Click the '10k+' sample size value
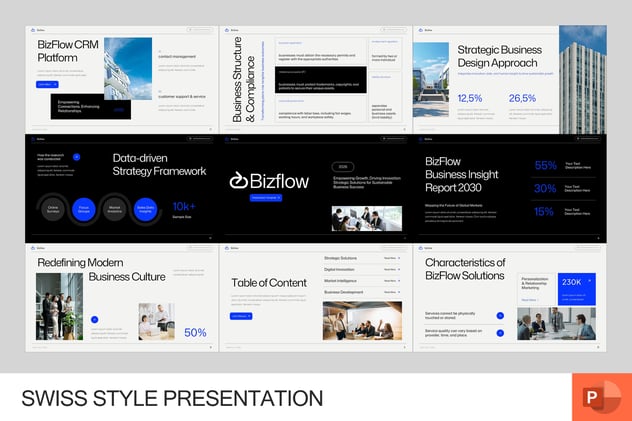Screen dimensions: 632x421 pos(184,206)
